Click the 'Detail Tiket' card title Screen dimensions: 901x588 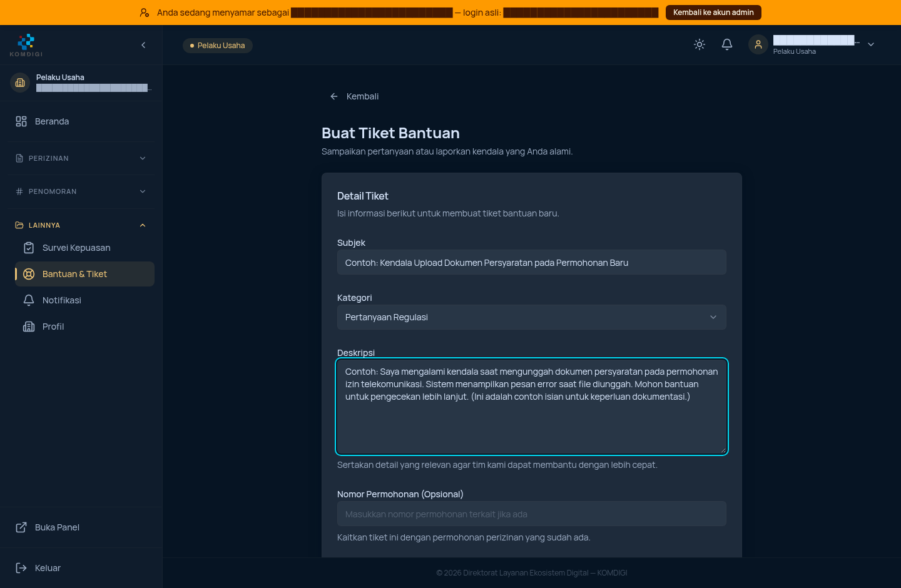[363, 196]
